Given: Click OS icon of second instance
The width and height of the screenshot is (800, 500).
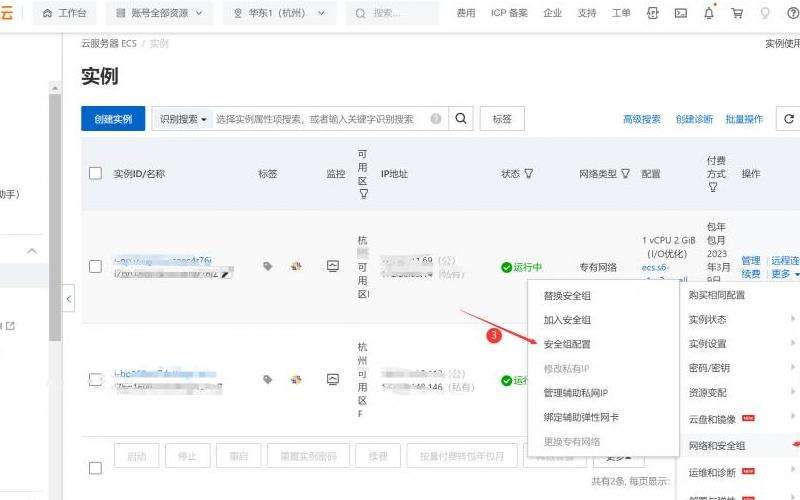Looking at the screenshot, I should (296, 379).
